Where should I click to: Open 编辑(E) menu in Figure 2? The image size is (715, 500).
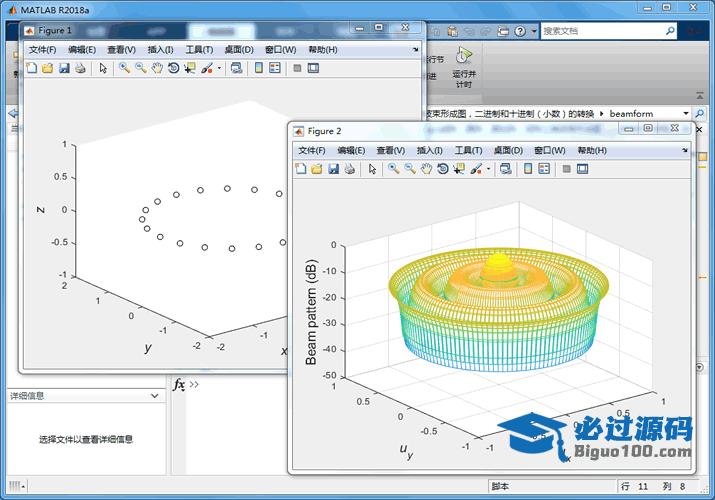click(351, 150)
